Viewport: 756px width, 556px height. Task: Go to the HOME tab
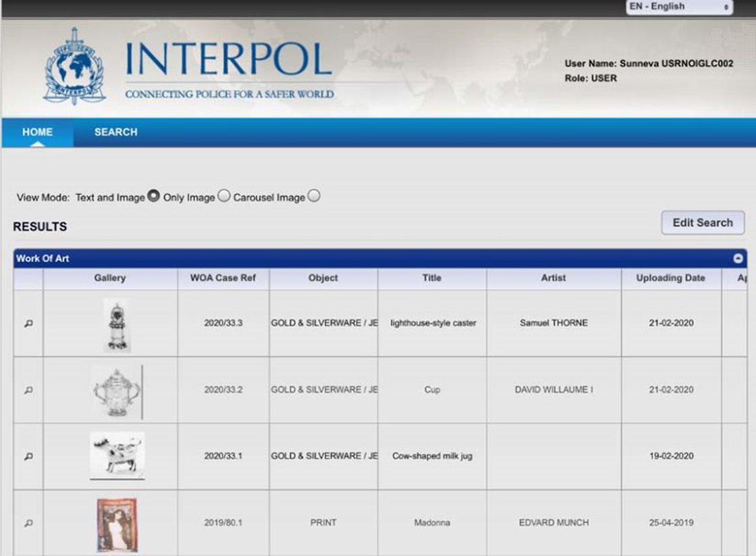[37, 132]
